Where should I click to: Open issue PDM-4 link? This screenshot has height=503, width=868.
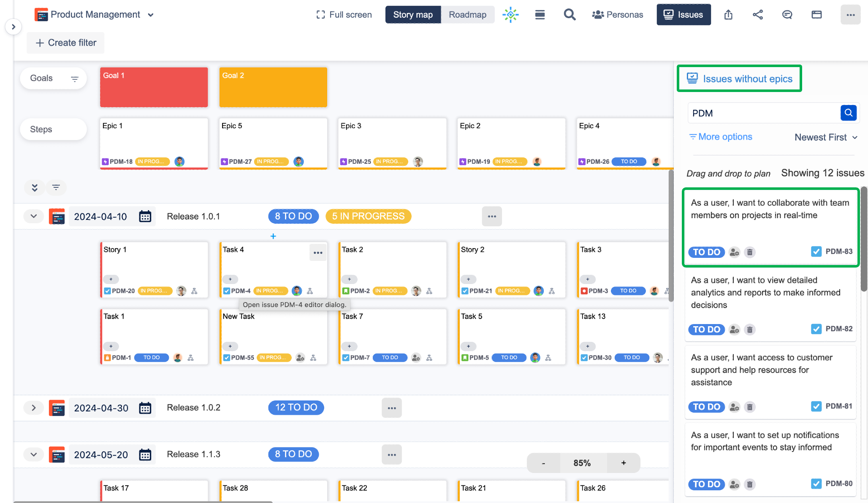241,291
